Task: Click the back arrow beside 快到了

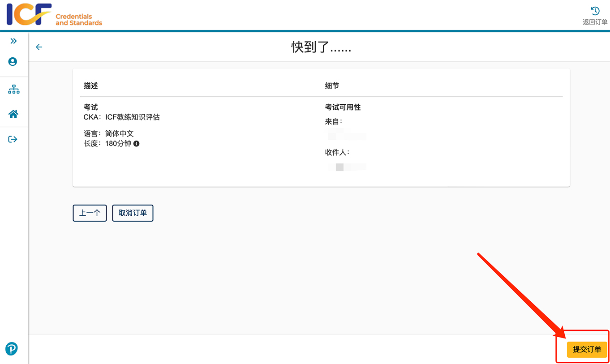Action: pos(39,47)
